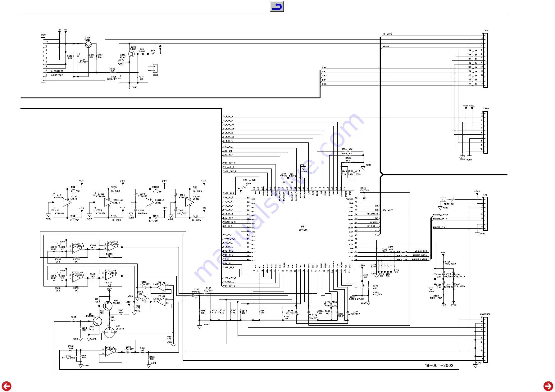555x392 pixels.
Task: Click the 5_1_IN_V input label
Action: pos(228,116)
